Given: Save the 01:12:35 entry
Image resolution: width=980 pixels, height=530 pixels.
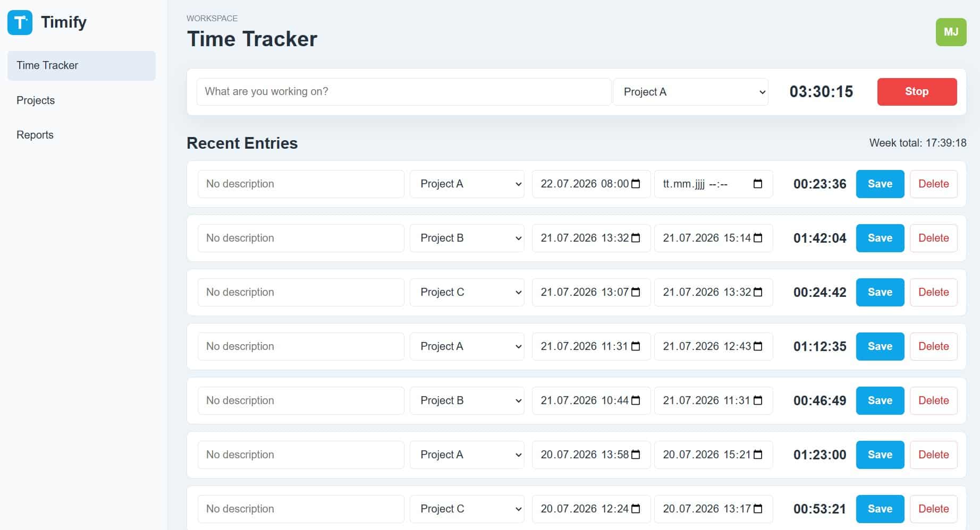Looking at the screenshot, I should 880,346.
